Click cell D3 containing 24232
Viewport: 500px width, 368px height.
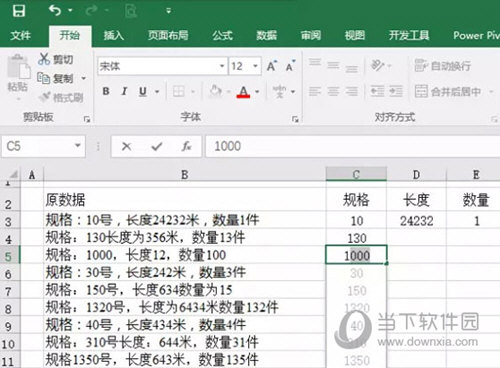pos(416,220)
